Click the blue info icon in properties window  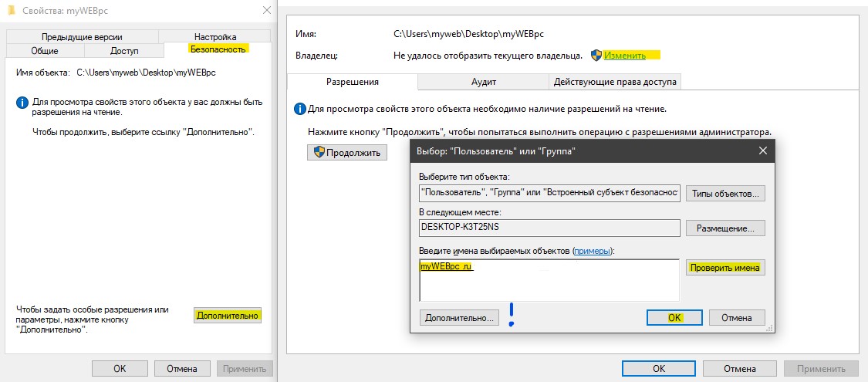(x=22, y=103)
